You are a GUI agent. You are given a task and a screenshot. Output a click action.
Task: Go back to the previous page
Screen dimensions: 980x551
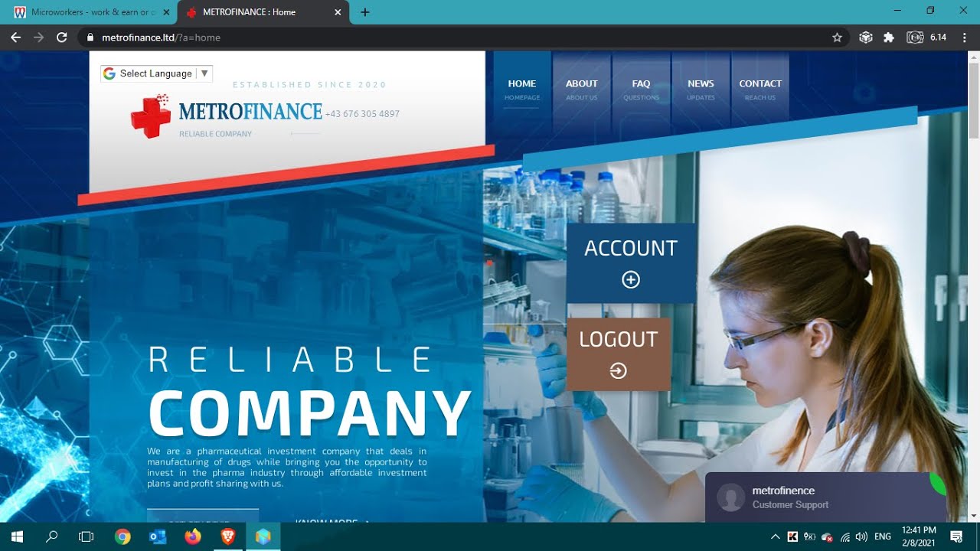coord(16,37)
